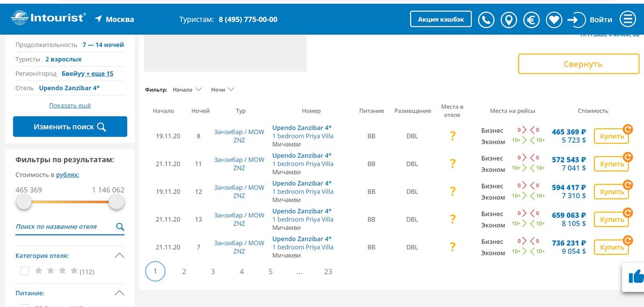Click Купить for the 736 231 ₽ tour

click(611, 247)
